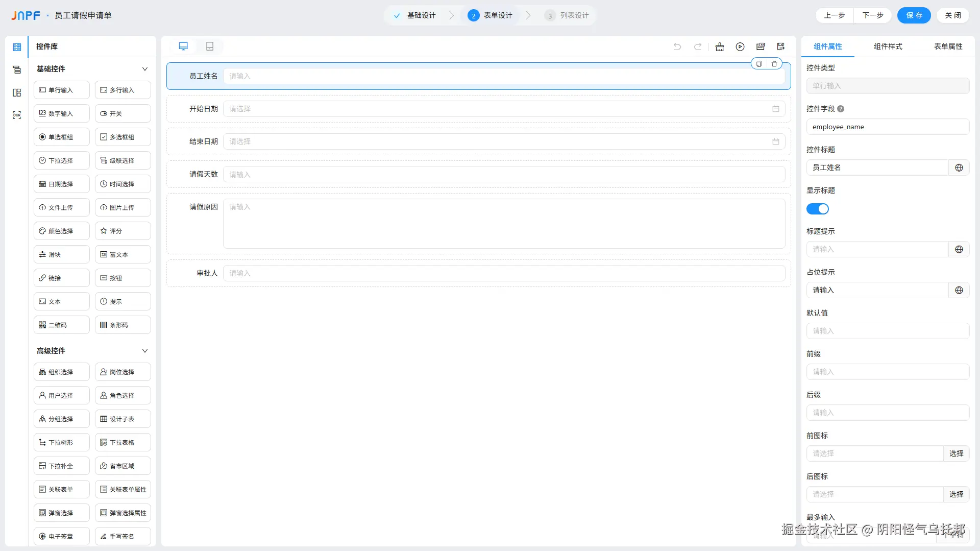Add the 设计子表 control
980x551 pixels.
(x=123, y=419)
